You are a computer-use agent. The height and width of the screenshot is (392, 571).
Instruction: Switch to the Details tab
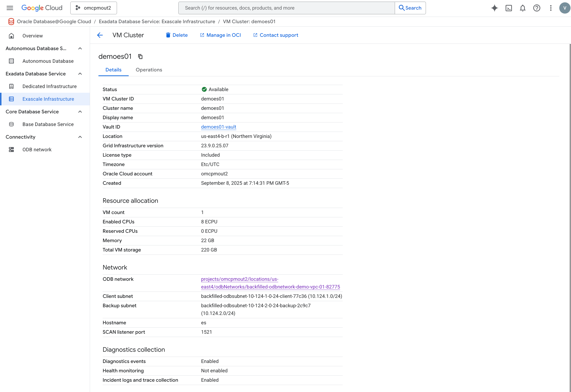(x=113, y=70)
